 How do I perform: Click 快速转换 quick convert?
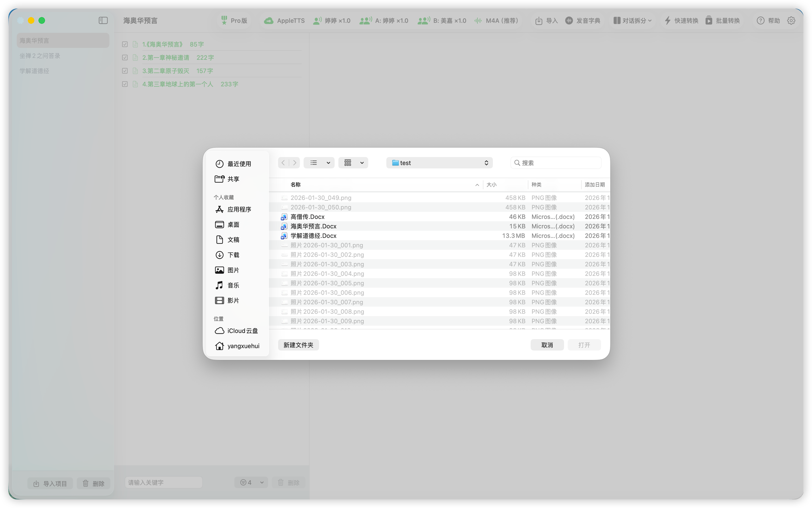[681, 21]
